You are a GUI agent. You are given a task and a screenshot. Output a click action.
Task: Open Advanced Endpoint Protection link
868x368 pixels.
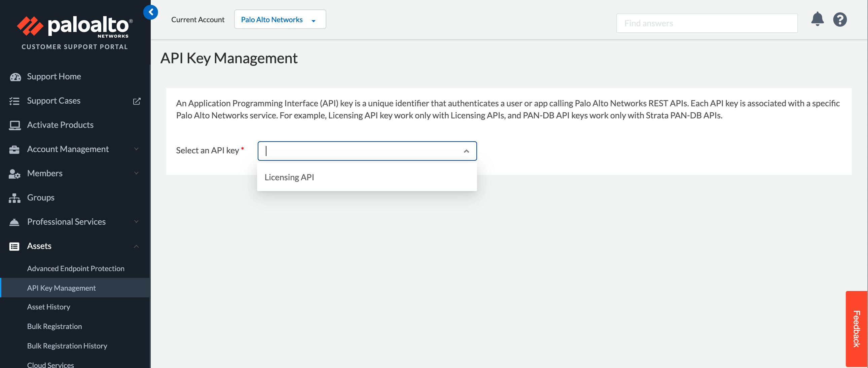[75, 268]
